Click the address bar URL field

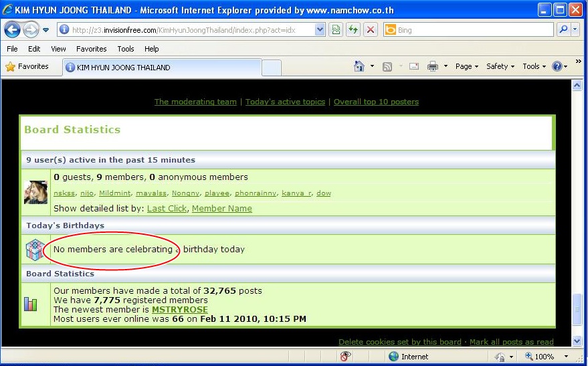pos(187,30)
